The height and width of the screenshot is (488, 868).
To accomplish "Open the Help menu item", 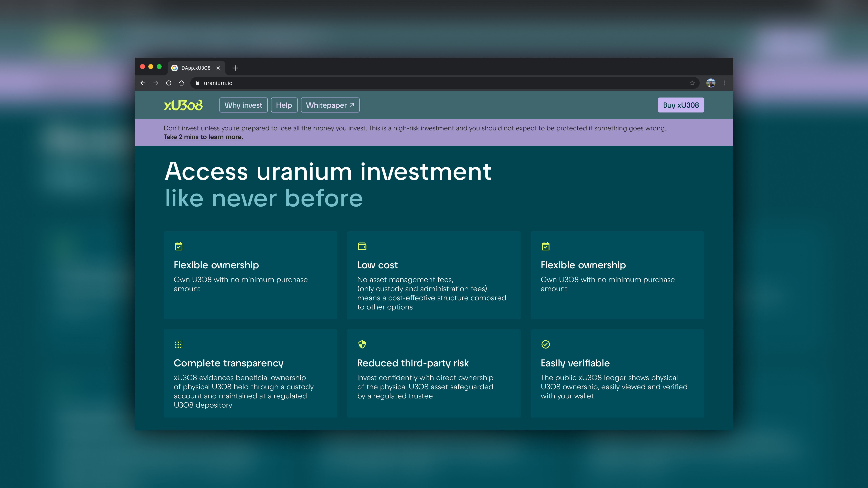I will 284,105.
